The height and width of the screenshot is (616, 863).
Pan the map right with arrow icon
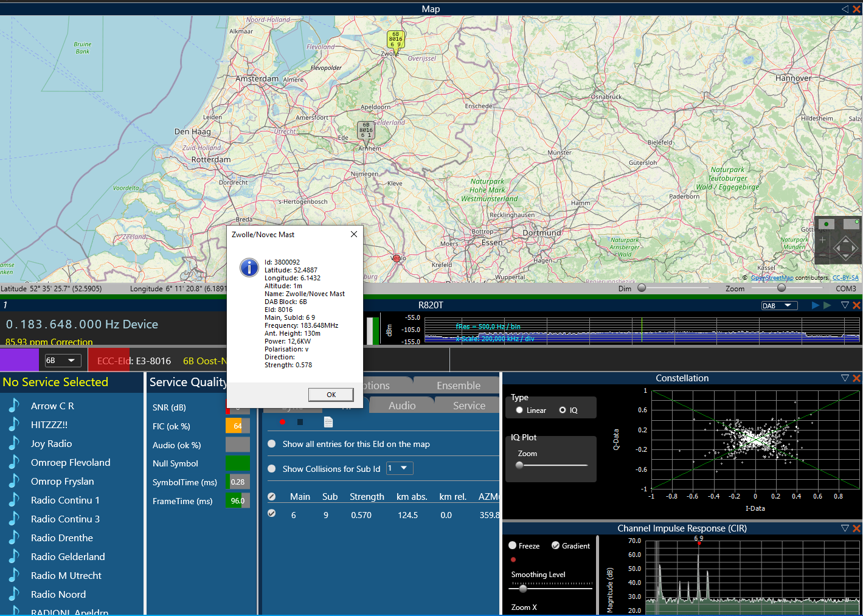pos(854,248)
